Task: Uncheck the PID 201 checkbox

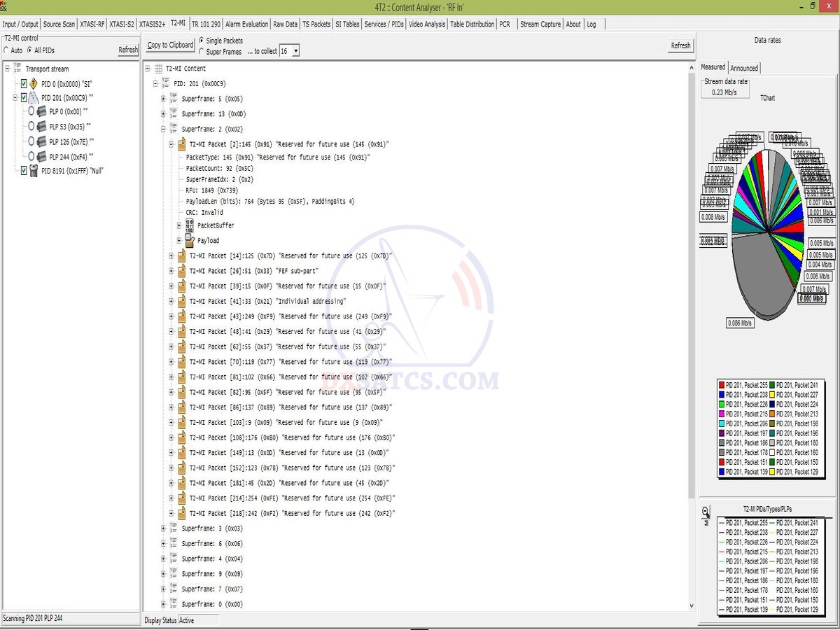Action: coord(24,98)
